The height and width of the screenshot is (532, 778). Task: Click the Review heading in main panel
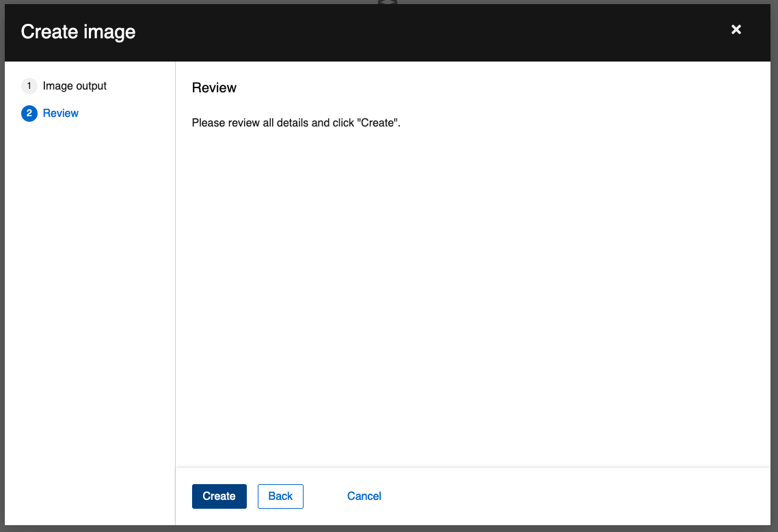click(214, 88)
